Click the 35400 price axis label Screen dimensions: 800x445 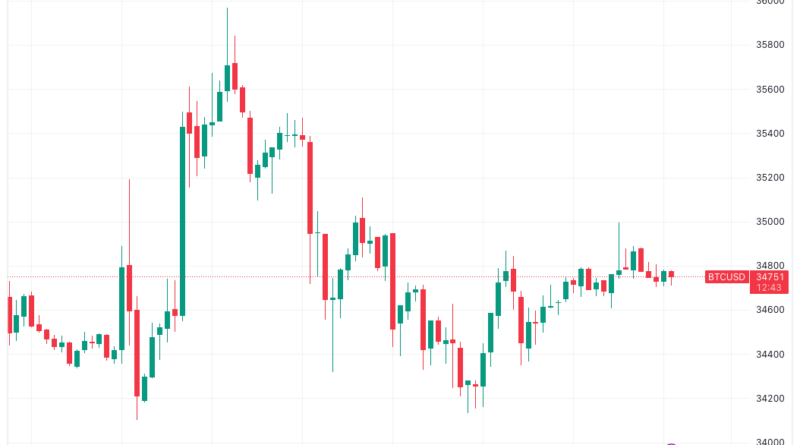point(768,133)
